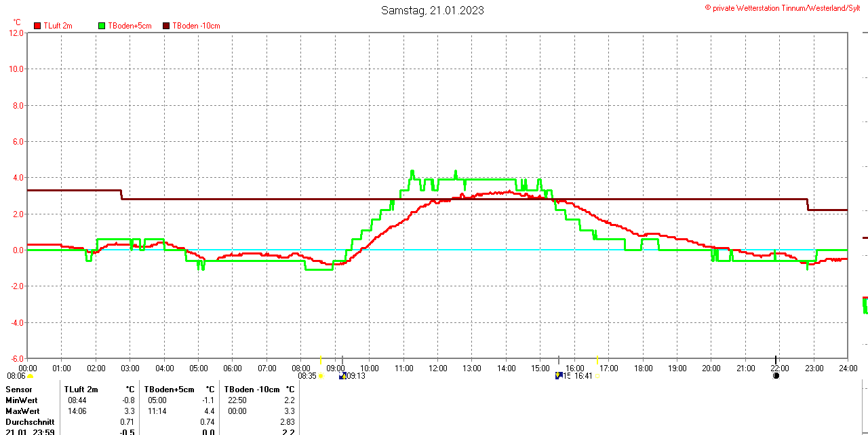Click the red TLuft 2m legend swatch

pos(37,26)
